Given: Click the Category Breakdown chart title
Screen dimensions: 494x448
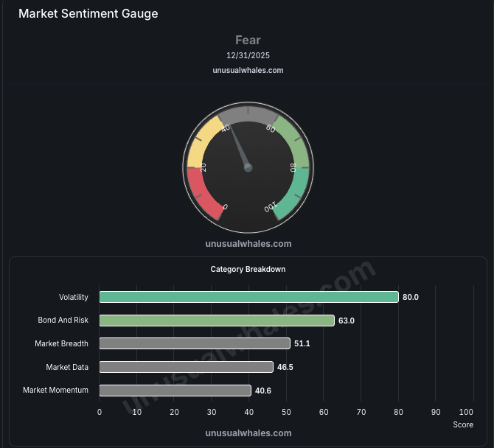Looking at the screenshot, I should [x=248, y=269].
